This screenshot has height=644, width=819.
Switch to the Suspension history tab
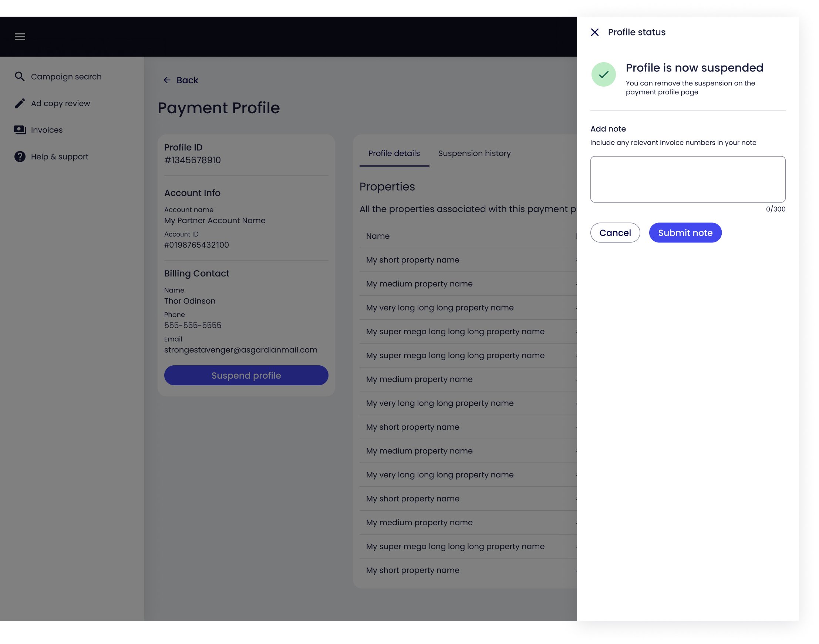click(x=474, y=154)
